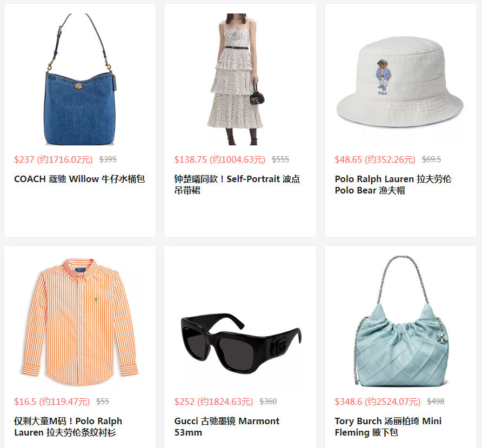Click the Tory Burch Mini Fleming 腋下包 title
This screenshot has height=448, width=482.
click(388, 426)
